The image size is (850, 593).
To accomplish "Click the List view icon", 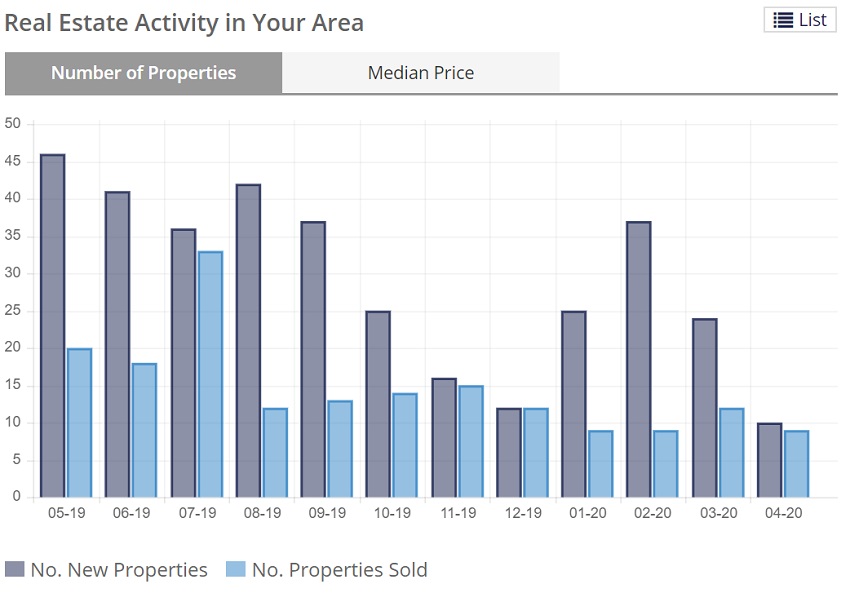I will pos(784,20).
